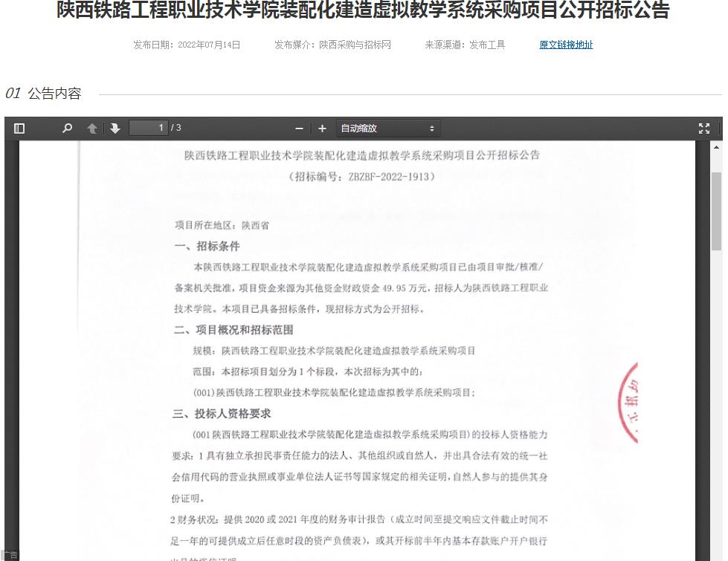Screen dimensions: 728x561
Task: Open the find-in-document search
Action: [68, 128]
